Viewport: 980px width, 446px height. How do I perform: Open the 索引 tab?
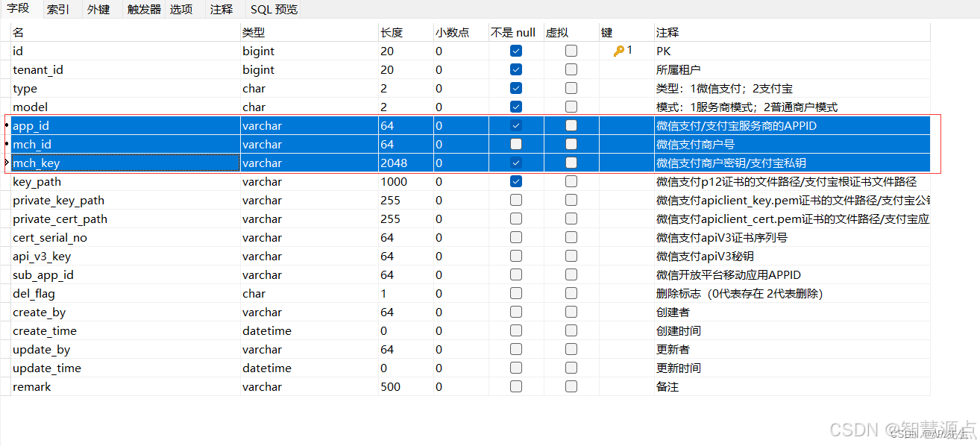pos(58,10)
